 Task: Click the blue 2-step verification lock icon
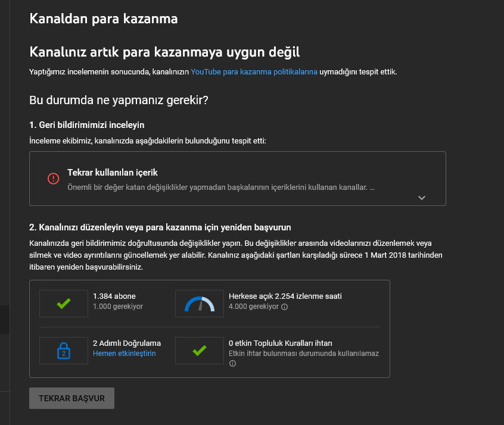pos(64,351)
